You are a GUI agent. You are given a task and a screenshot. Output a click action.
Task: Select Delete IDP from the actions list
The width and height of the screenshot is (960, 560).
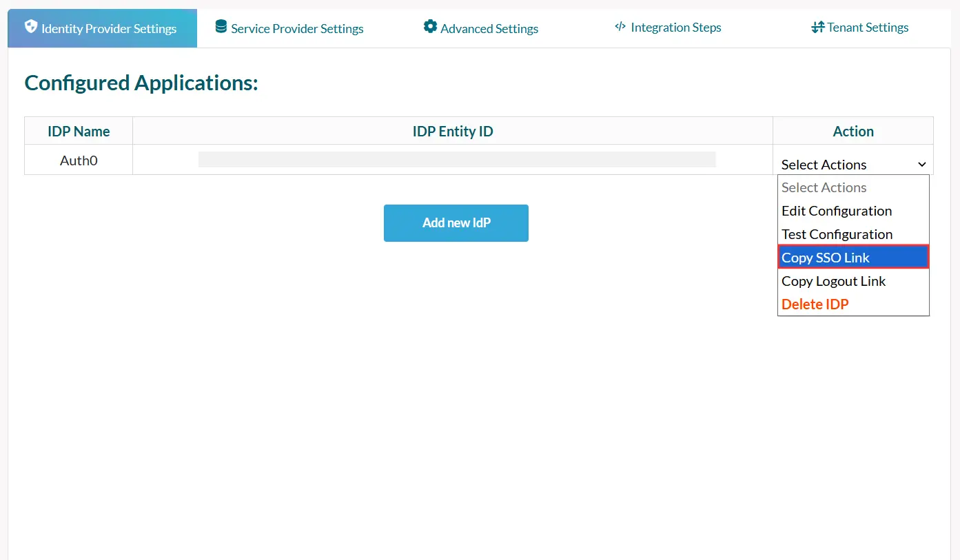point(815,304)
